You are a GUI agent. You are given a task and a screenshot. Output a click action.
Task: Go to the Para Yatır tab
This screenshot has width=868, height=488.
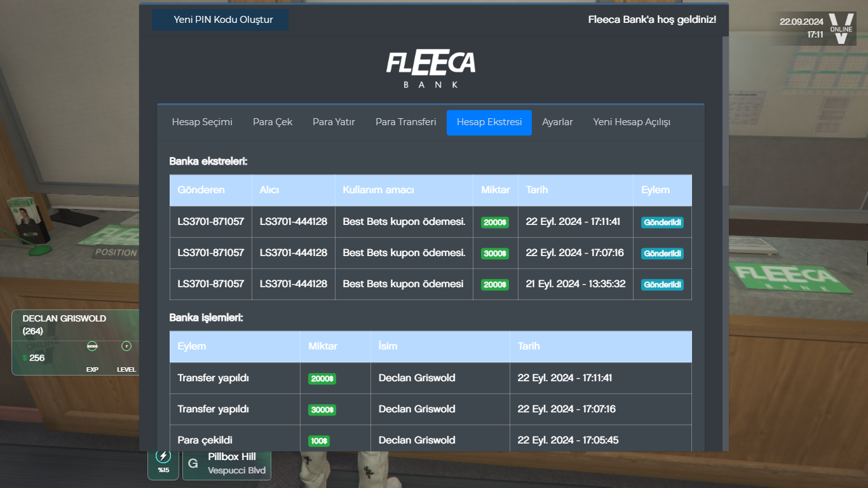pyautogui.click(x=334, y=122)
